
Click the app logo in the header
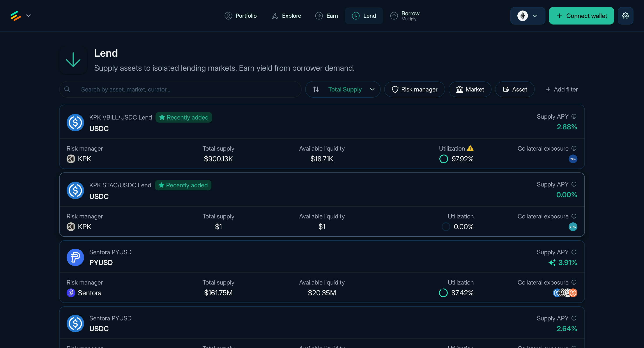16,16
